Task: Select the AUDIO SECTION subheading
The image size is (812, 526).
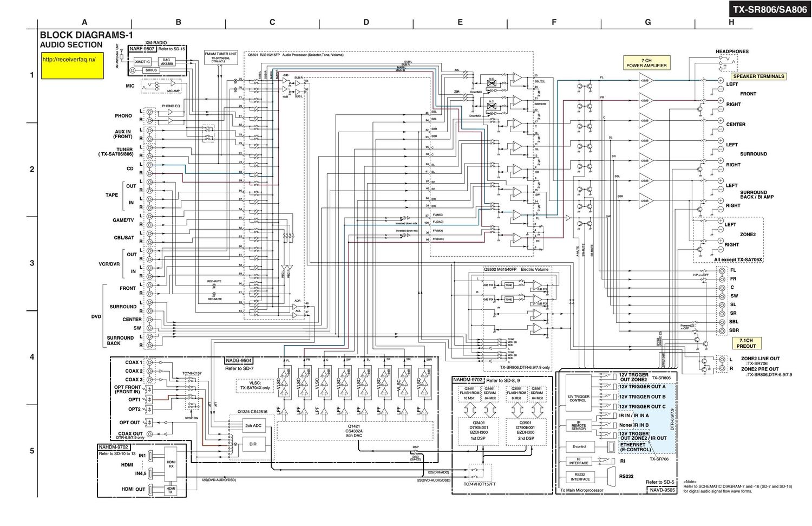Action: tap(71, 45)
